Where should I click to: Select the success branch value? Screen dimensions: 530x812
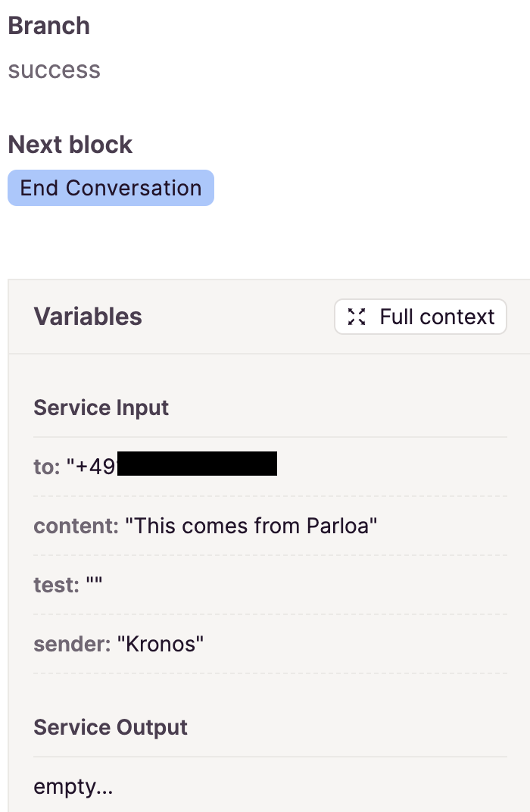tap(54, 70)
